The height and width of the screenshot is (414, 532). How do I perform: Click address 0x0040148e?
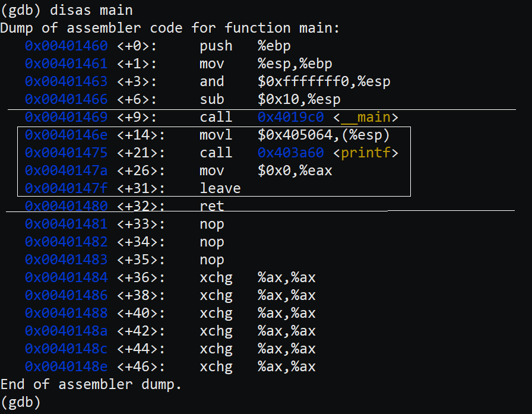pyautogui.click(x=66, y=366)
